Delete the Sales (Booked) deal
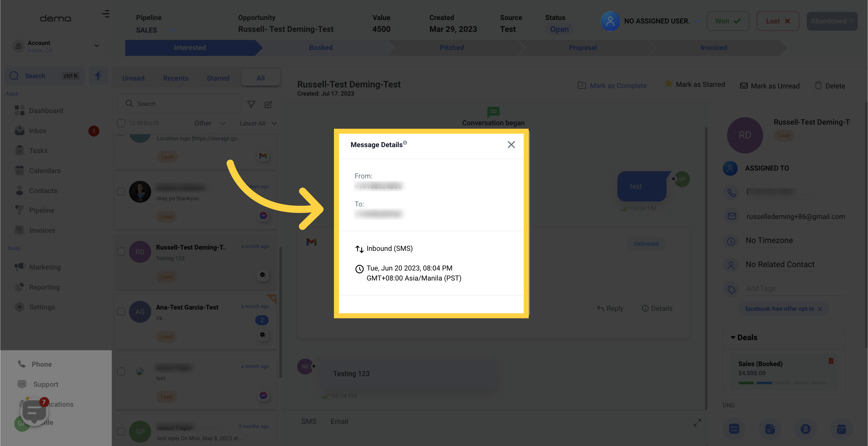868x446 pixels. pos(831,361)
